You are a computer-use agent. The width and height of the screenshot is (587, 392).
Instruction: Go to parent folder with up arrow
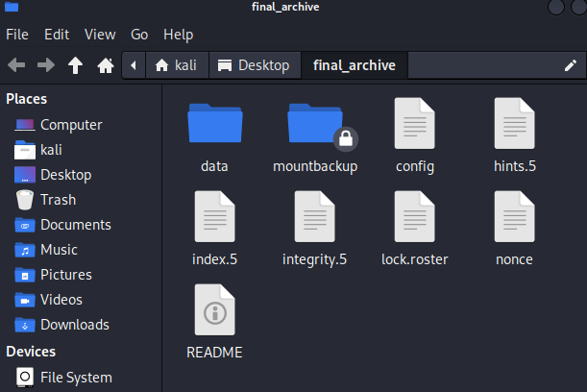coord(75,65)
